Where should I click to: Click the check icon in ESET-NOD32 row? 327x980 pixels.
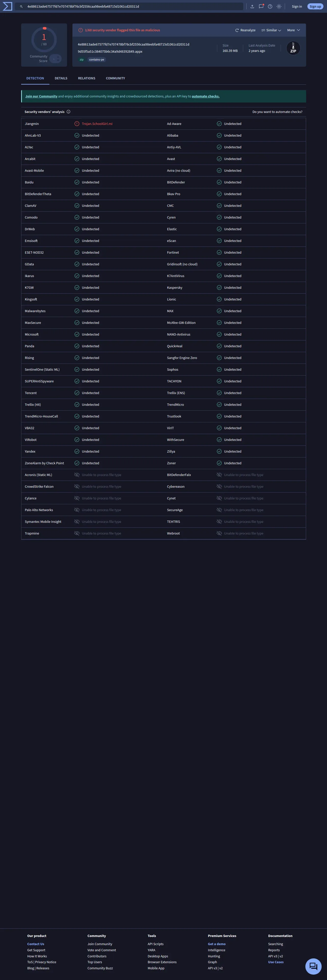(77, 253)
